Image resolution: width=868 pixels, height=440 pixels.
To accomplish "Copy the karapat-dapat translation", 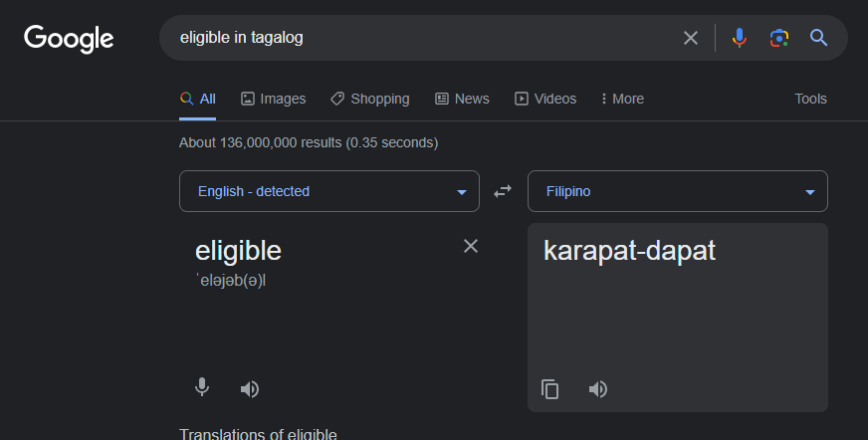I will pos(549,389).
